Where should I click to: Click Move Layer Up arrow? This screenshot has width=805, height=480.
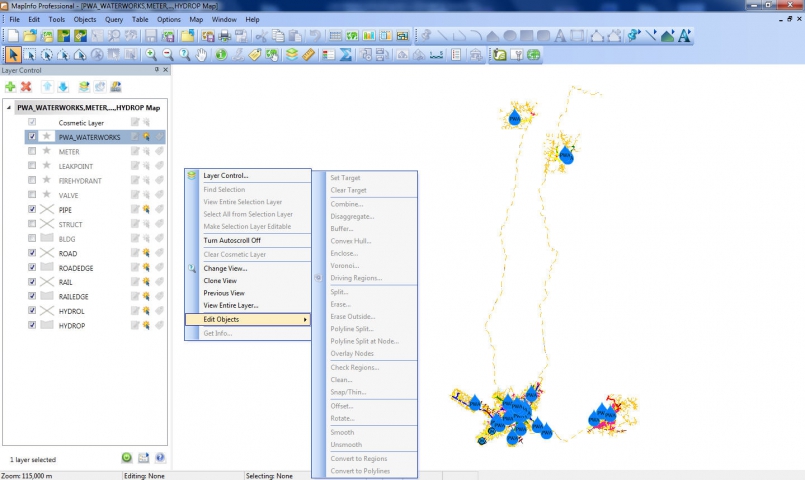(x=47, y=87)
